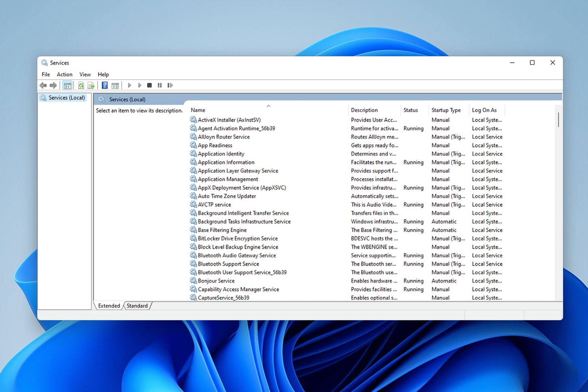
Task: Click the Stop Service toolbar icon
Action: pos(149,85)
